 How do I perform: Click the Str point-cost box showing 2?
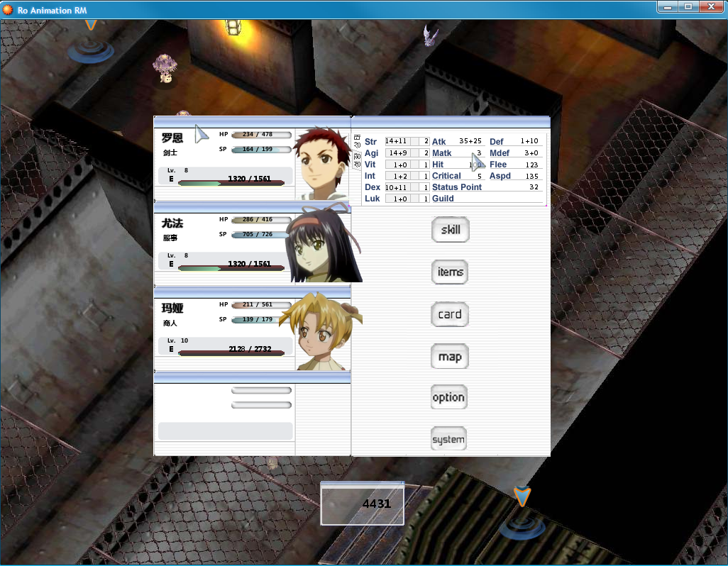[424, 141]
